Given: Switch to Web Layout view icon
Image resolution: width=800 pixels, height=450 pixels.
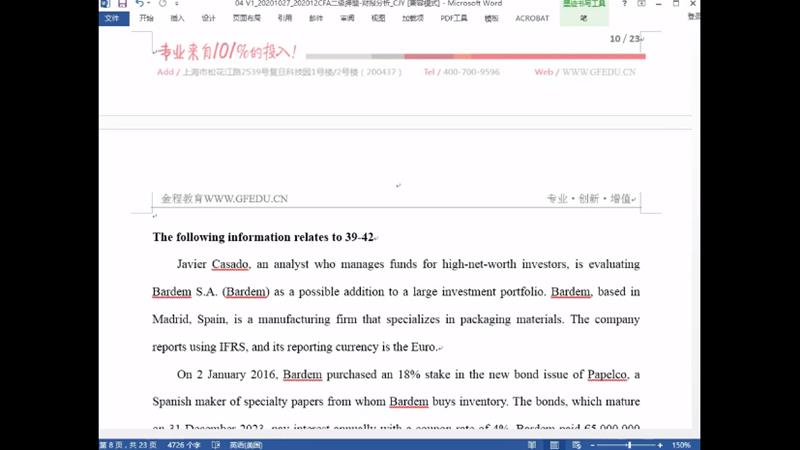Looking at the screenshot, I should click(577, 445).
